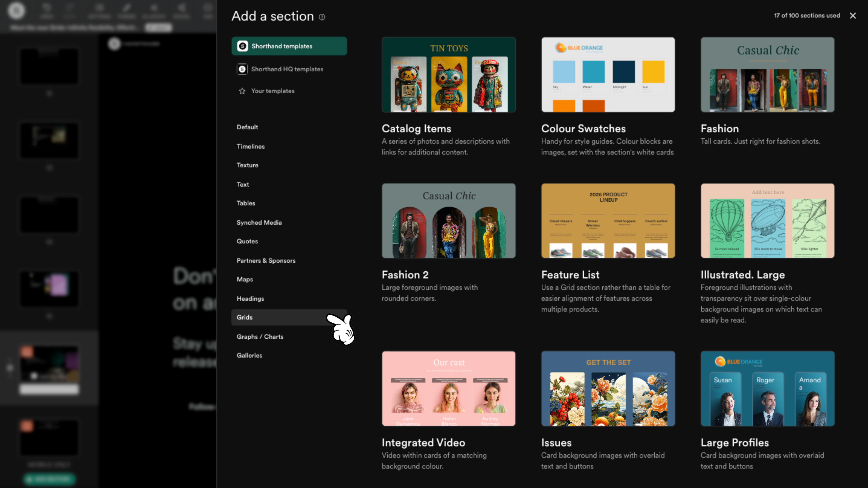Screen dimensions: 868x488
Task: Pick the Fashion tall cards template
Action: coord(767,75)
